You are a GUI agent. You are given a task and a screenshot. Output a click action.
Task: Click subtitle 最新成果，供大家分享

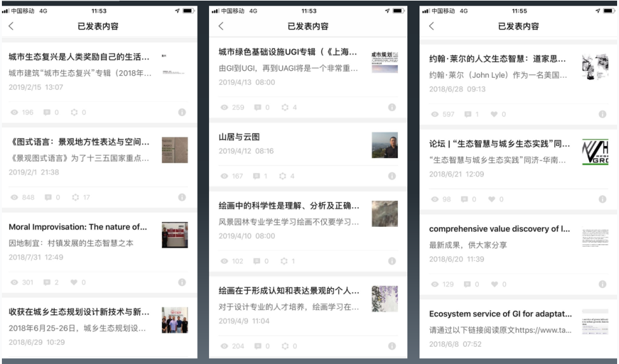click(468, 245)
